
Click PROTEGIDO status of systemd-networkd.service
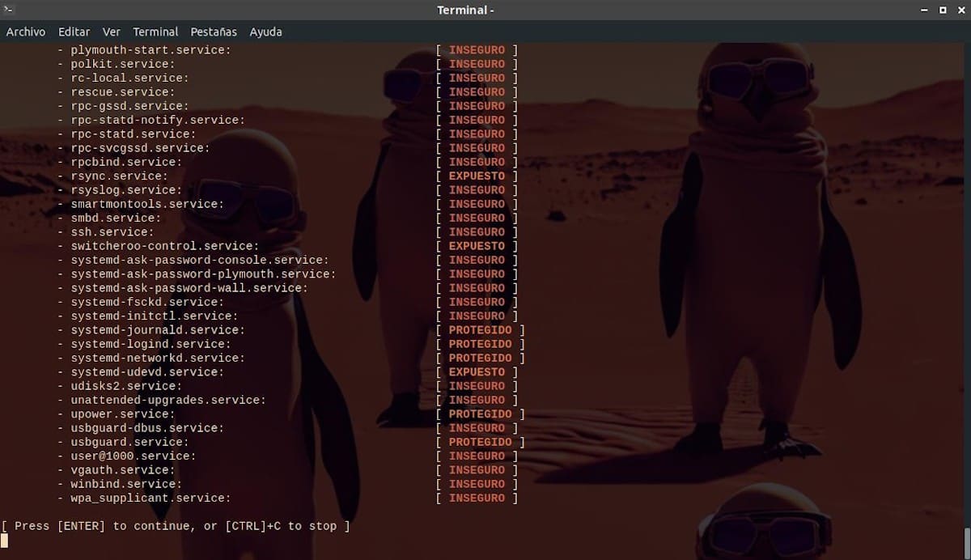(481, 358)
